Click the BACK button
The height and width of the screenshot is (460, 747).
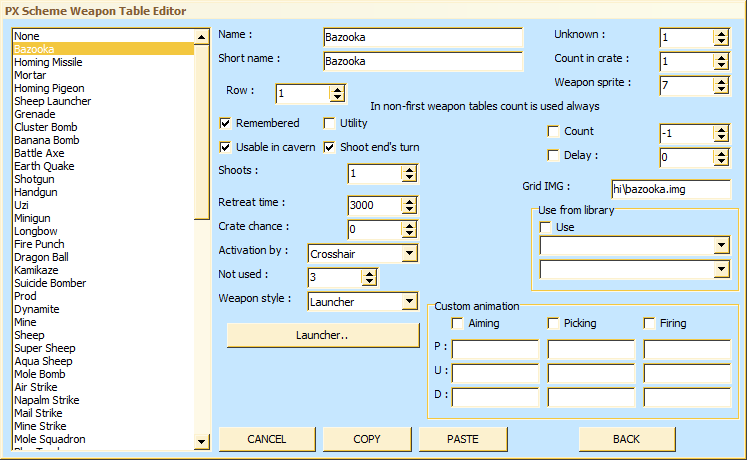click(626, 439)
